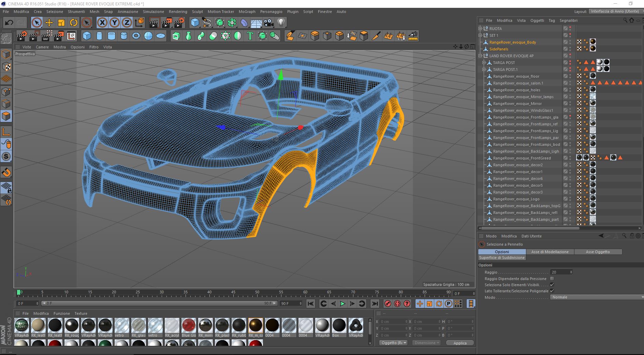Click the Enable Snap magnet icon
644x355 pixels.
pyautogui.click(x=6, y=172)
